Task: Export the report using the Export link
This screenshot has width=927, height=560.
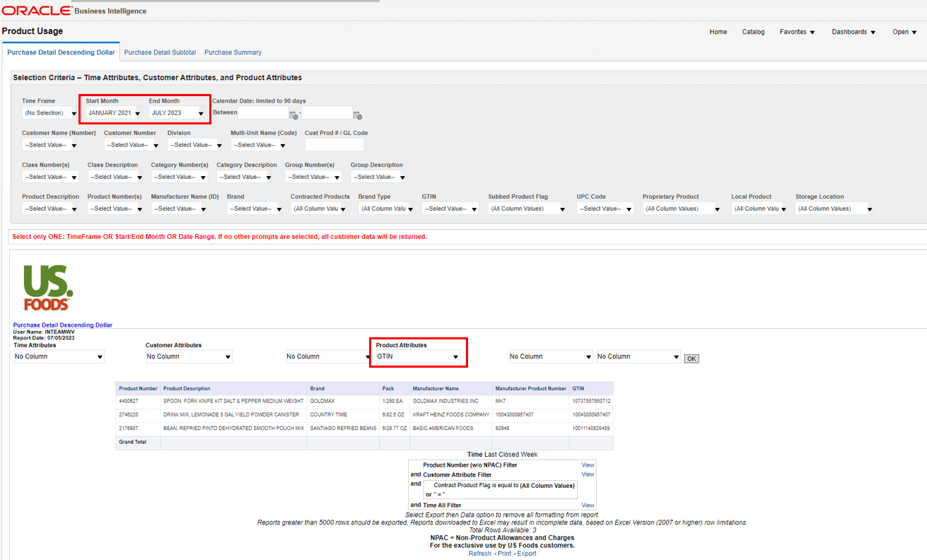Action: pyautogui.click(x=527, y=553)
